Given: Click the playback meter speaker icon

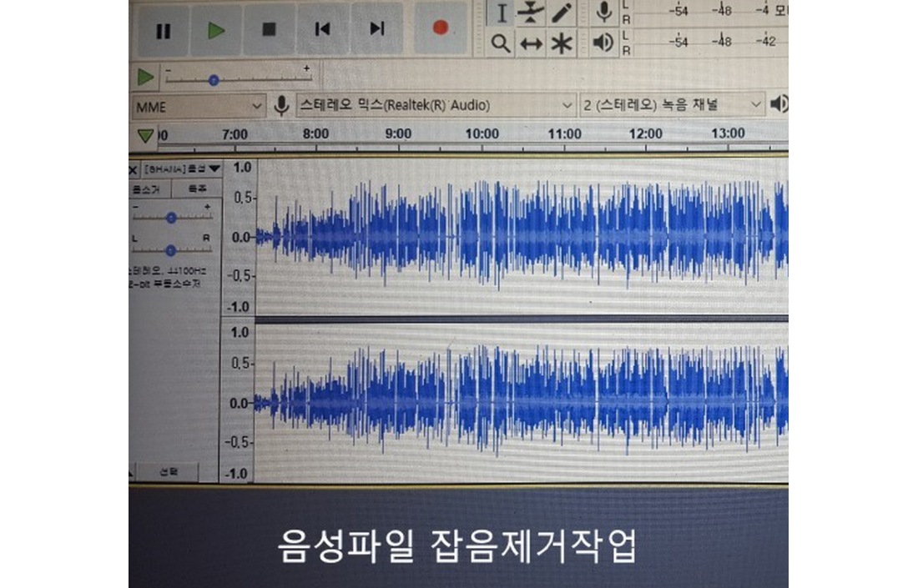Looking at the screenshot, I should click(603, 43).
